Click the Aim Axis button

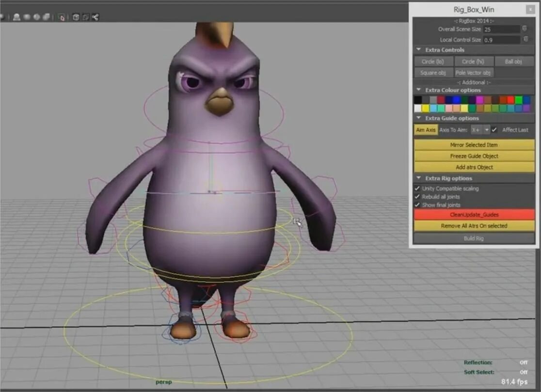coord(426,130)
